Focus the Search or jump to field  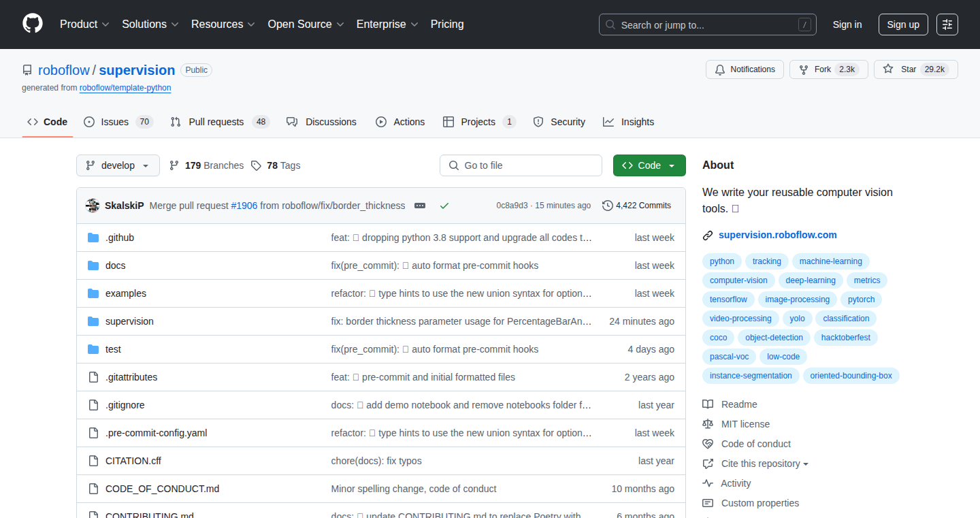coord(708,25)
